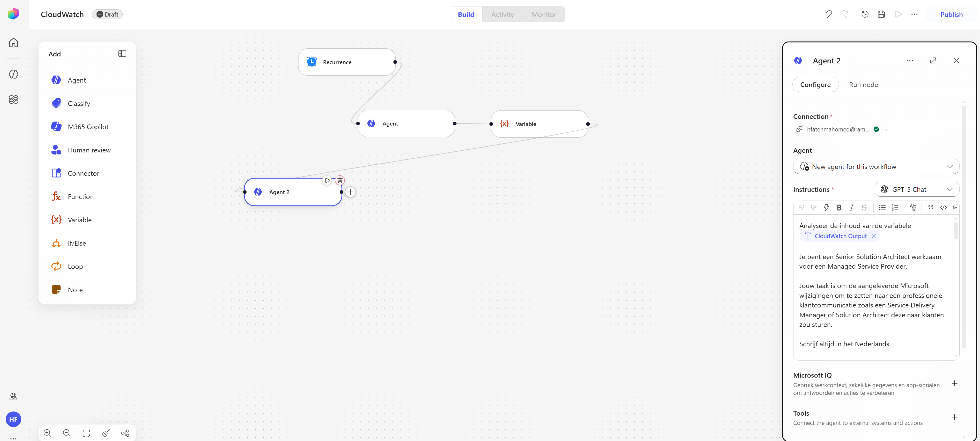Open the Agents sidebar icon

click(x=14, y=74)
